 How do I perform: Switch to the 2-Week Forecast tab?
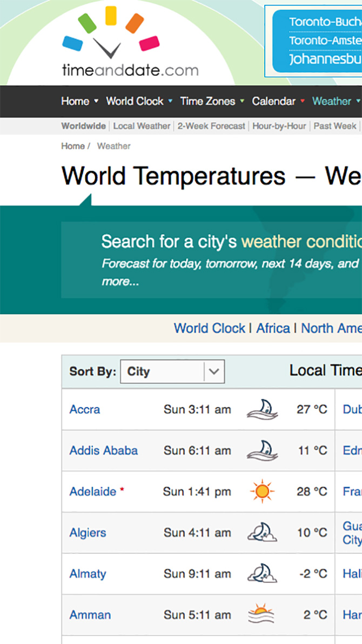(211, 126)
